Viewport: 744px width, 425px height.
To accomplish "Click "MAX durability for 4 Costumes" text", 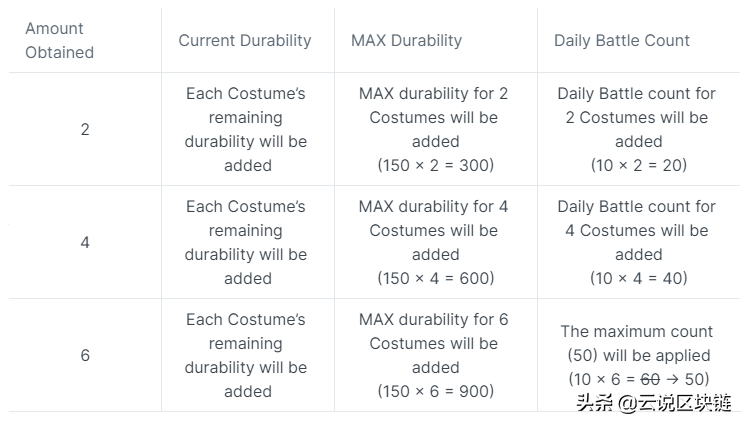I will (434, 218).
